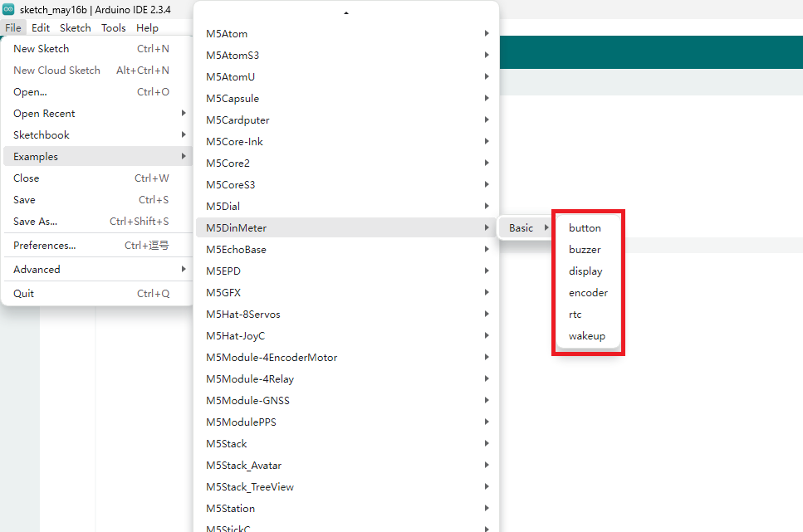
Task: Open the M5Core-Ink examples entry
Action: coord(346,141)
